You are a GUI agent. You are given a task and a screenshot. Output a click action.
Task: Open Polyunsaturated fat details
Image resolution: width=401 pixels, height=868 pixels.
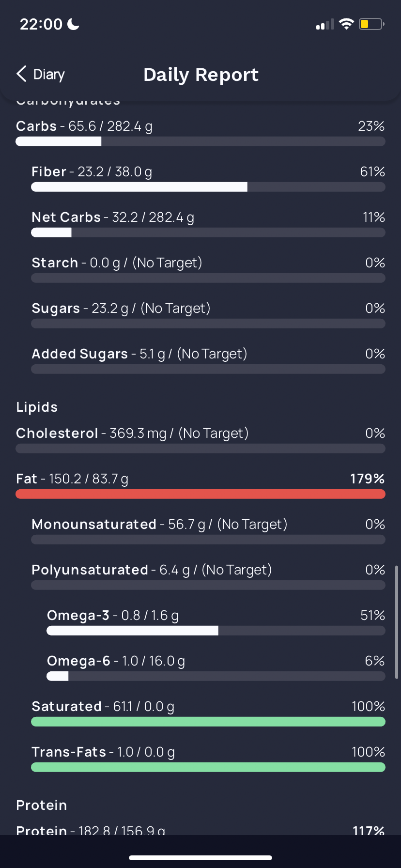coord(208,576)
